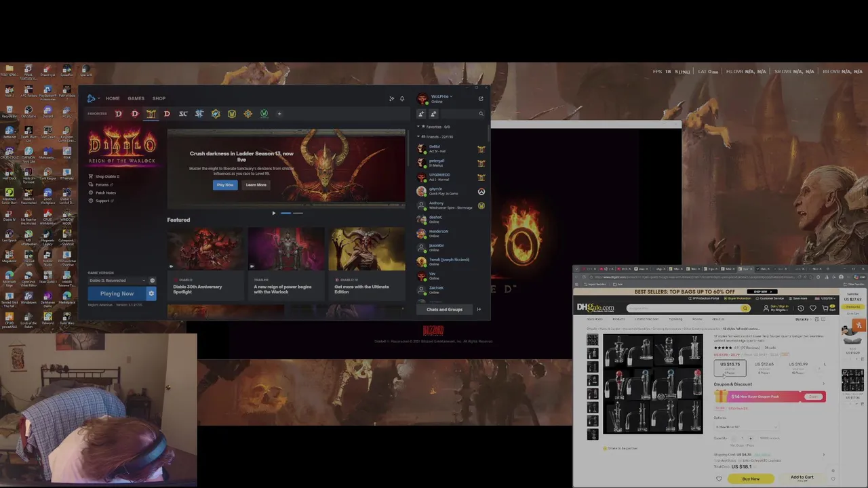This screenshot has width=868, height=488.
Task: Click Play Now on Ladder Season banner
Action: (x=225, y=185)
